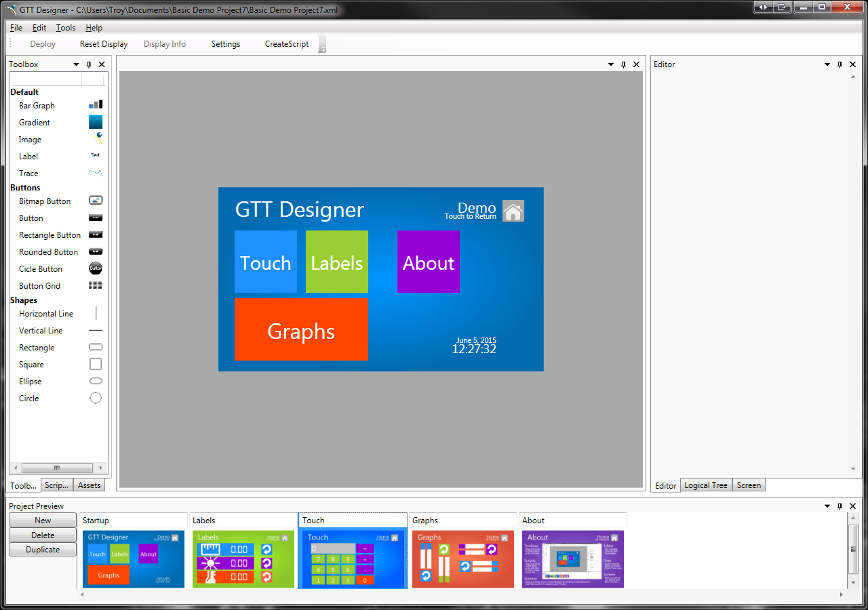Pin the Toolbox panel

tap(89, 64)
